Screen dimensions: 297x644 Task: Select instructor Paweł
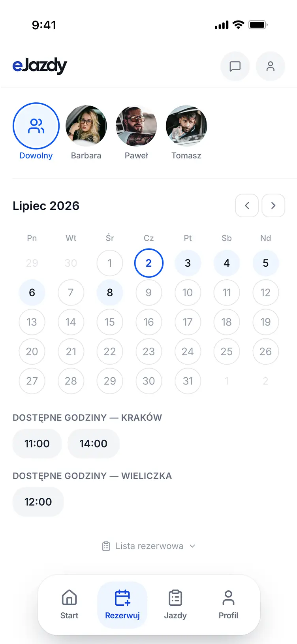pos(136,132)
